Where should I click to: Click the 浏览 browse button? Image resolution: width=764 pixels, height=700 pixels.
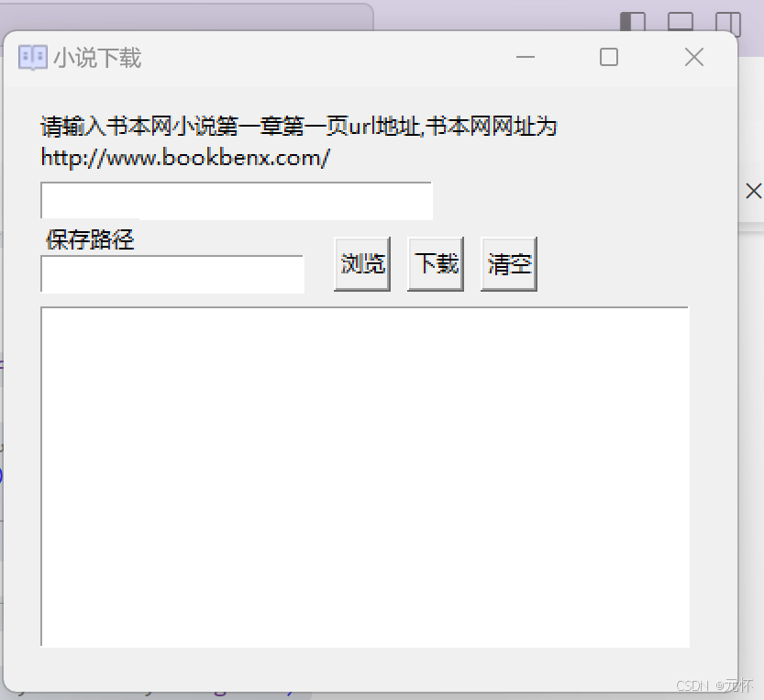(362, 264)
